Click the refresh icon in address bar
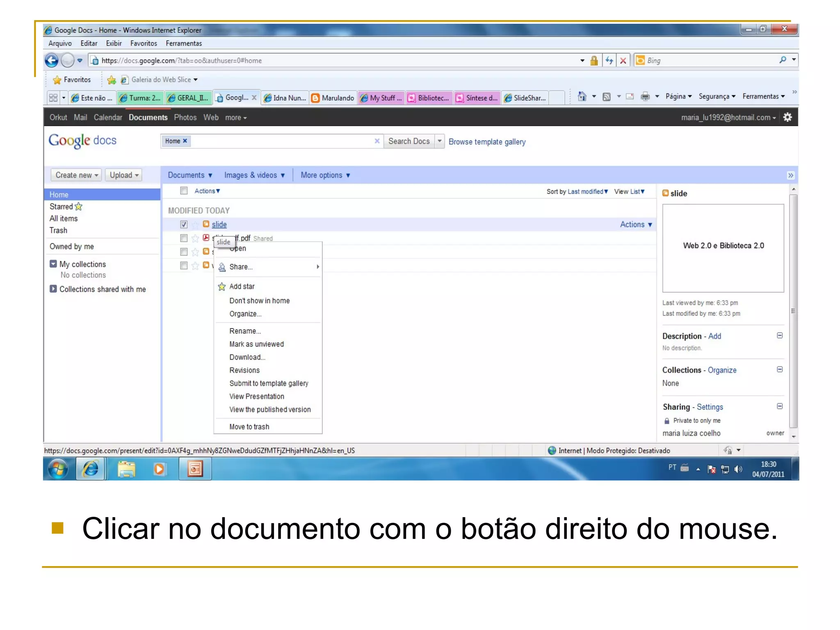Screen dimensions: 840x630 [x=609, y=61]
